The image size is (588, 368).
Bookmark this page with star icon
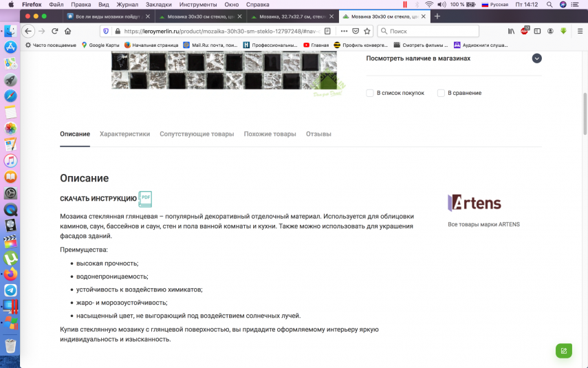(x=367, y=31)
